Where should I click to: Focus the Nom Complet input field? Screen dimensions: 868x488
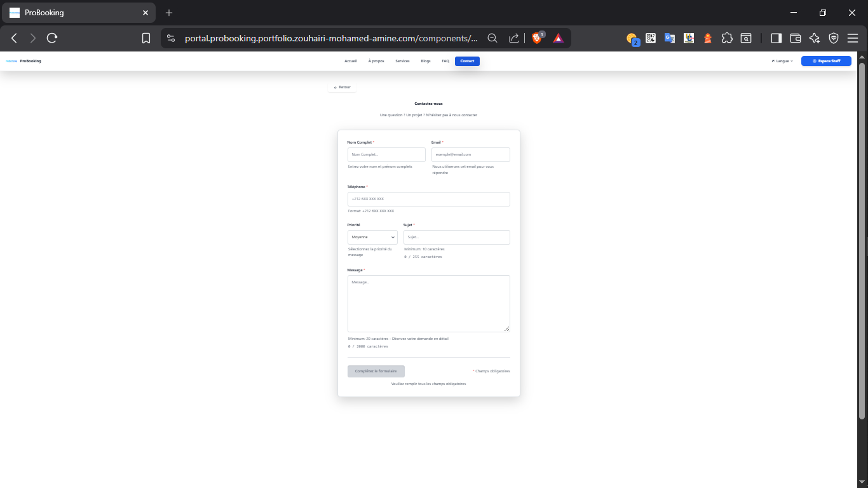386,154
